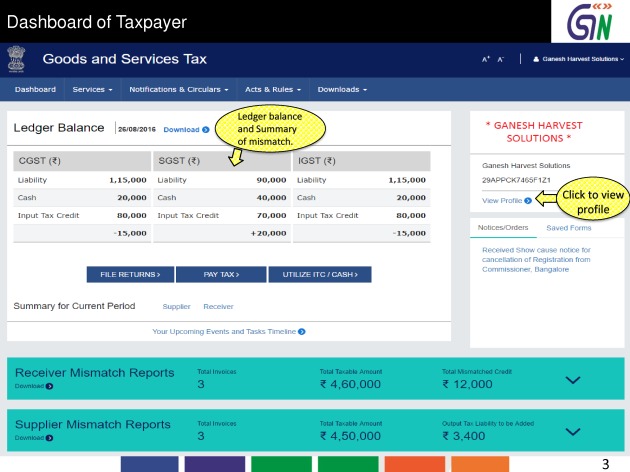
Task: Click FILE RETURNS button
Action: click(x=130, y=274)
